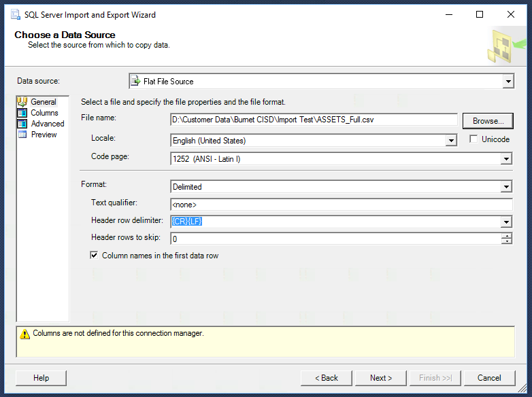
Task: Click the Data source: label
Action: (x=38, y=81)
